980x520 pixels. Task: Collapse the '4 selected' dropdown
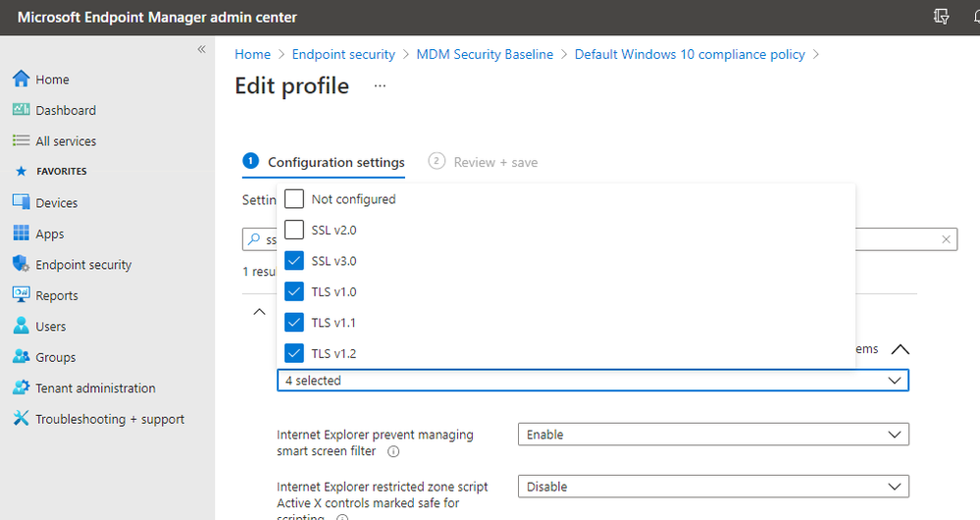[x=893, y=381]
